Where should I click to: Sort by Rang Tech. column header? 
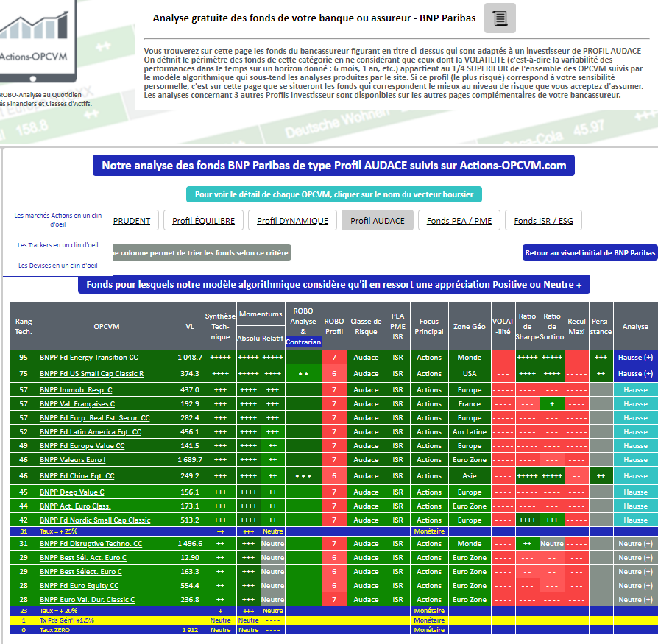24,326
